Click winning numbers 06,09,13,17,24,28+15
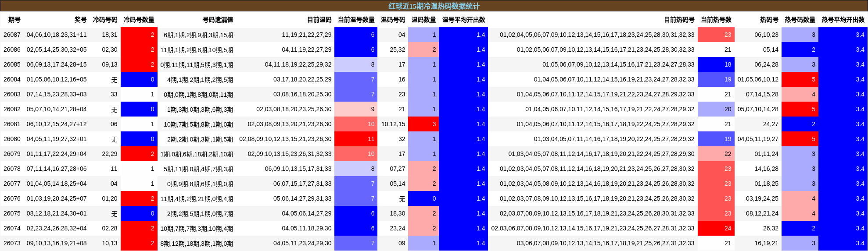The image size is (868, 251). [x=57, y=64]
